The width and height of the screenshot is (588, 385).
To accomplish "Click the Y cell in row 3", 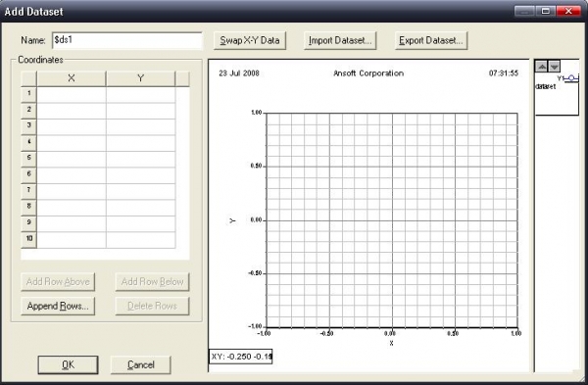I will point(140,126).
